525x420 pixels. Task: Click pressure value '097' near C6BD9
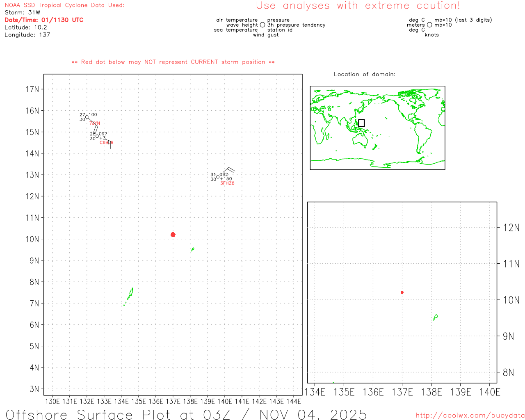[103, 134]
